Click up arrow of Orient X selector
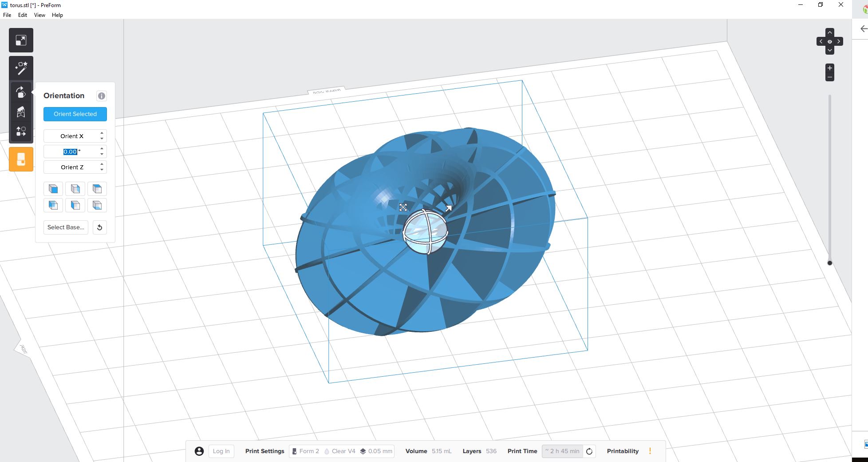 click(x=102, y=133)
